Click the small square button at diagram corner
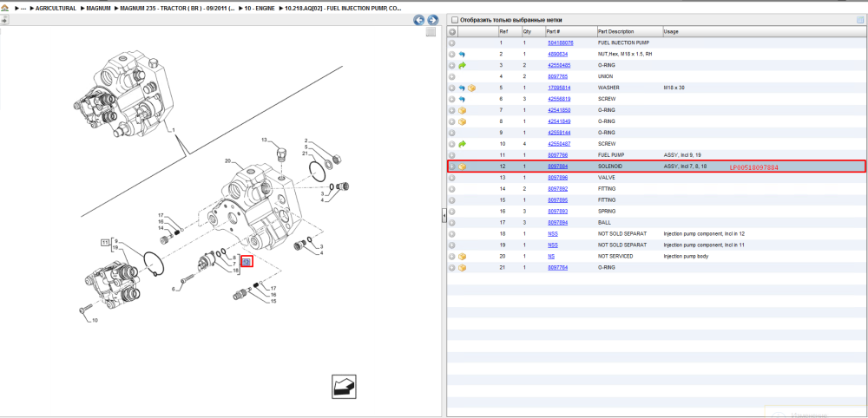The image size is (868, 418). click(431, 32)
